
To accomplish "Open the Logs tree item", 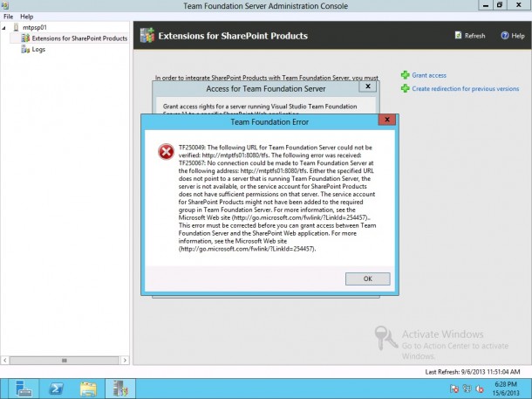I will click(x=38, y=50).
